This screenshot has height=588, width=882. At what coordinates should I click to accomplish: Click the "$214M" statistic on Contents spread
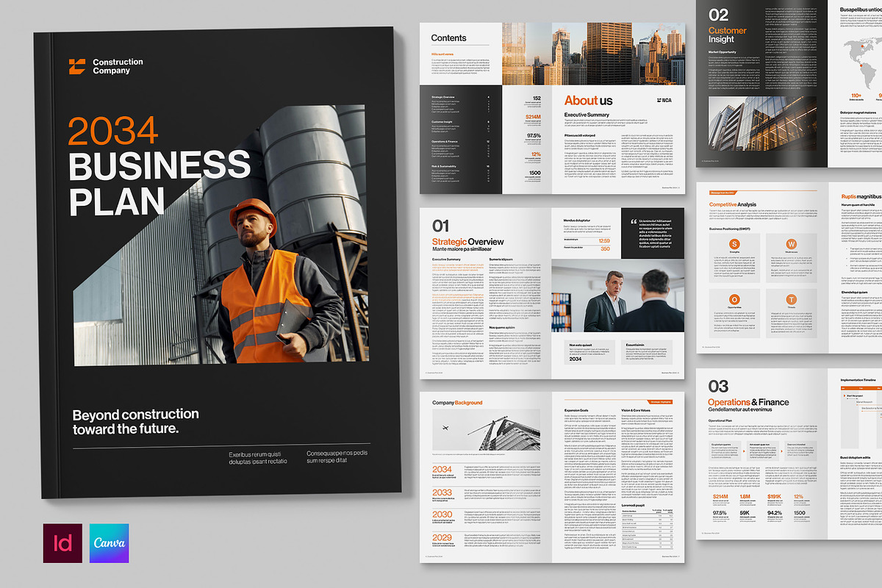[x=534, y=117]
